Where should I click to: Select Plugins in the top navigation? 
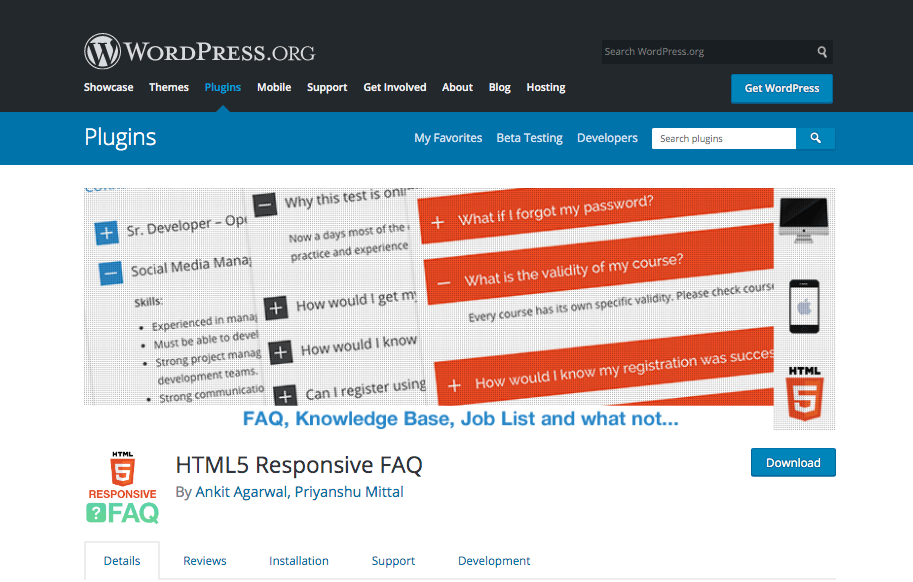[x=222, y=87]
